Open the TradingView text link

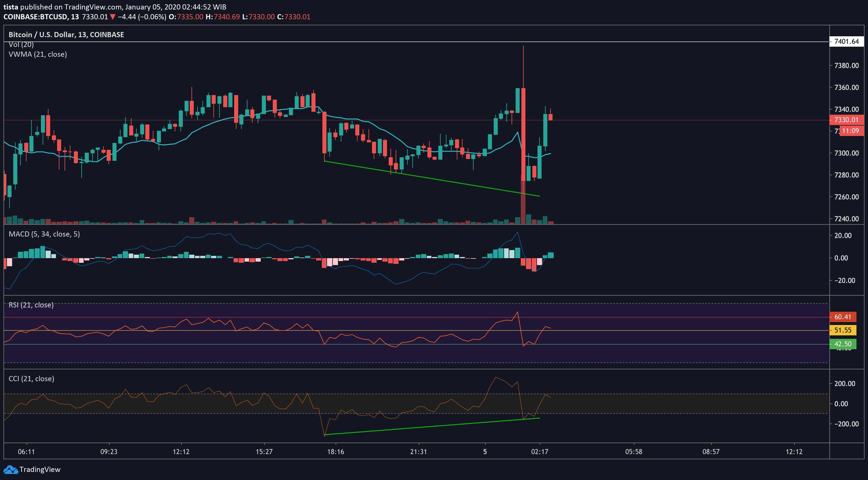click(x=40, y=470)
